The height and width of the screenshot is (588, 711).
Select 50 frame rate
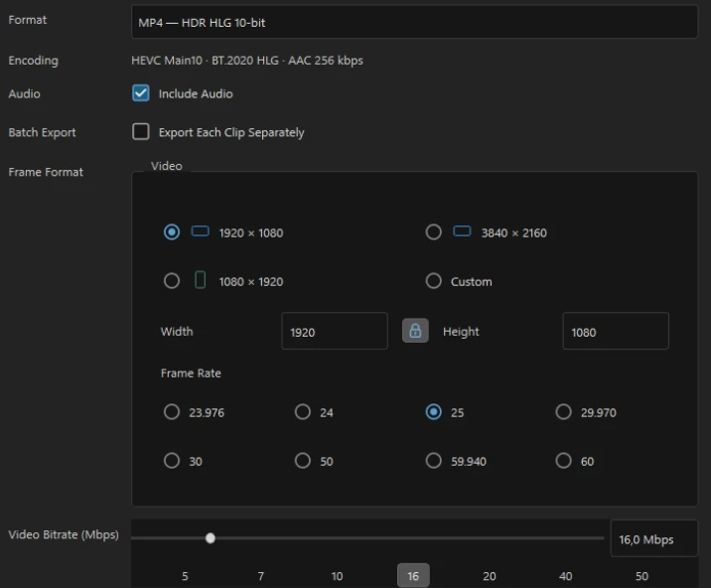coord(303,461)
